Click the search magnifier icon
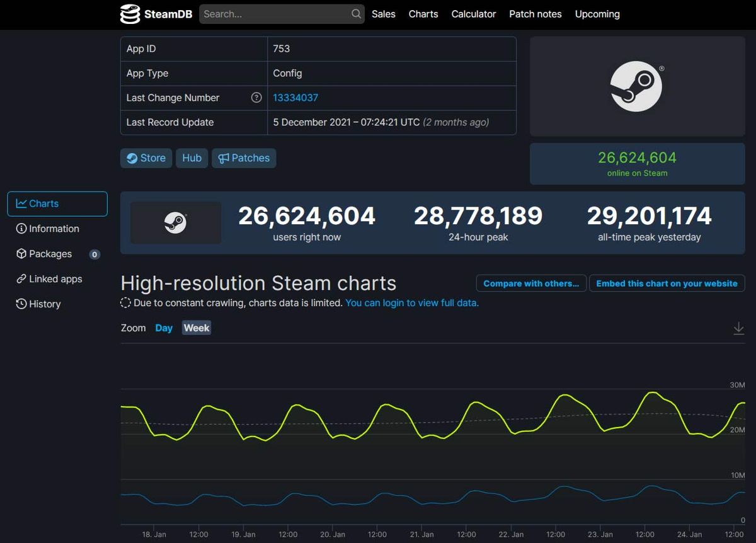This screenshot has width=756, height=543. (x=355, y=13)
